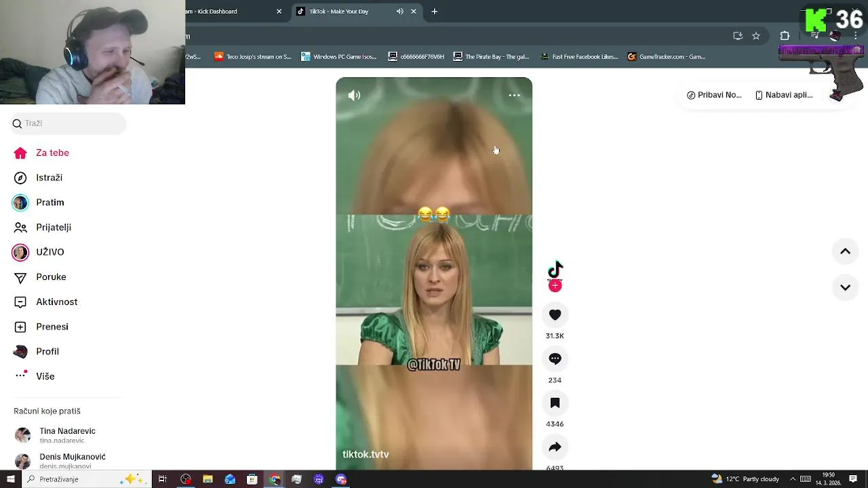This screenshot has height=488, width=868.
Task: Open File Explorer from the taskbar
Action: click(x=208, y=479)
